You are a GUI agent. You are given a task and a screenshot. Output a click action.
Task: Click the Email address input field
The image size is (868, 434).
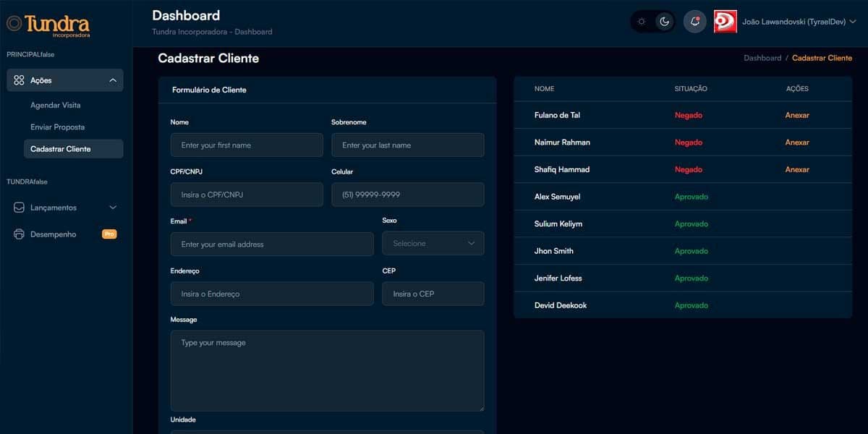tap(271, 243)
